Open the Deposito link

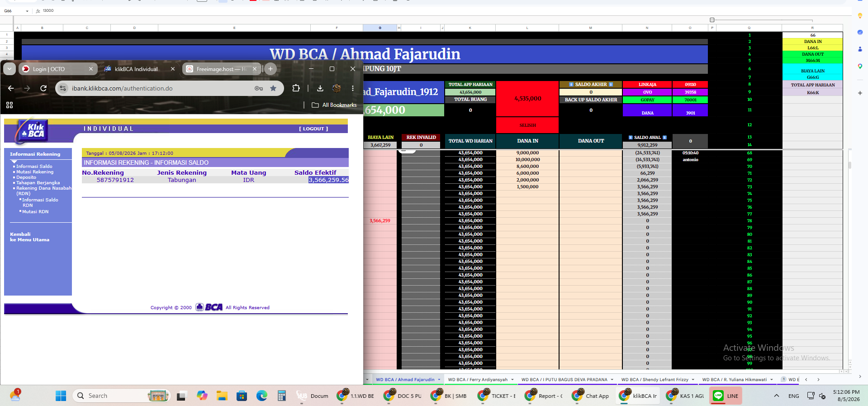click(26, 177)
